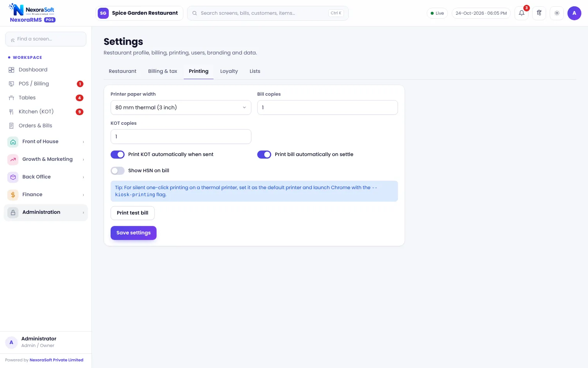588x368 pixels.
Task: Click the Administrator profile in sidebar footer
Action: pyautogui.click(x=46, y=342)
